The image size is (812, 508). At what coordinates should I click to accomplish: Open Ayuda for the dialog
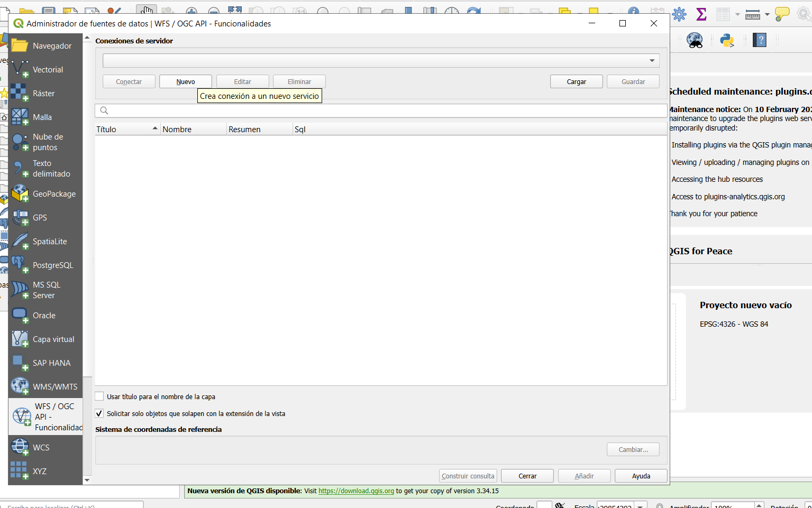click(x=641, y=476)
